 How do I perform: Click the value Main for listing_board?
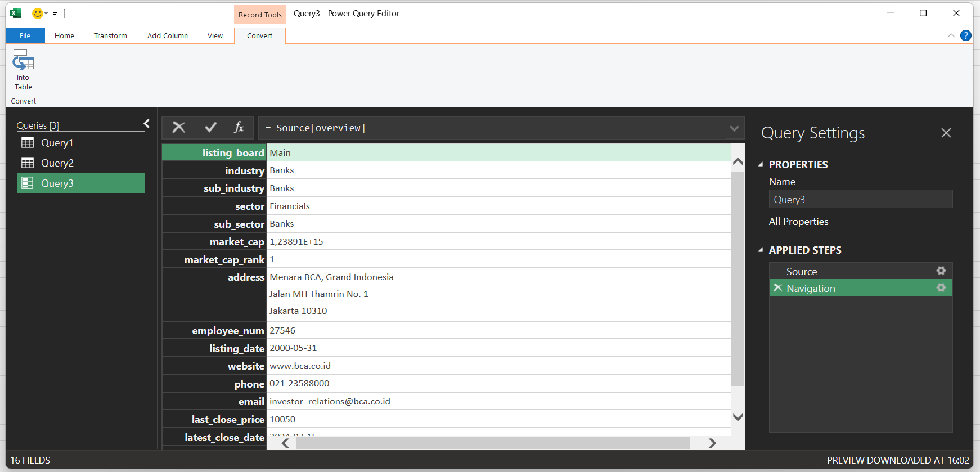tap(280, 152)
